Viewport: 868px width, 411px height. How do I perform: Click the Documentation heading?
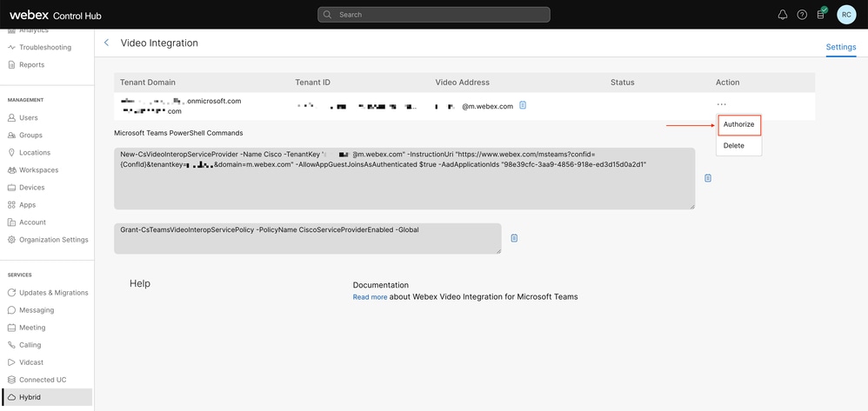click(x=380, y=285)
